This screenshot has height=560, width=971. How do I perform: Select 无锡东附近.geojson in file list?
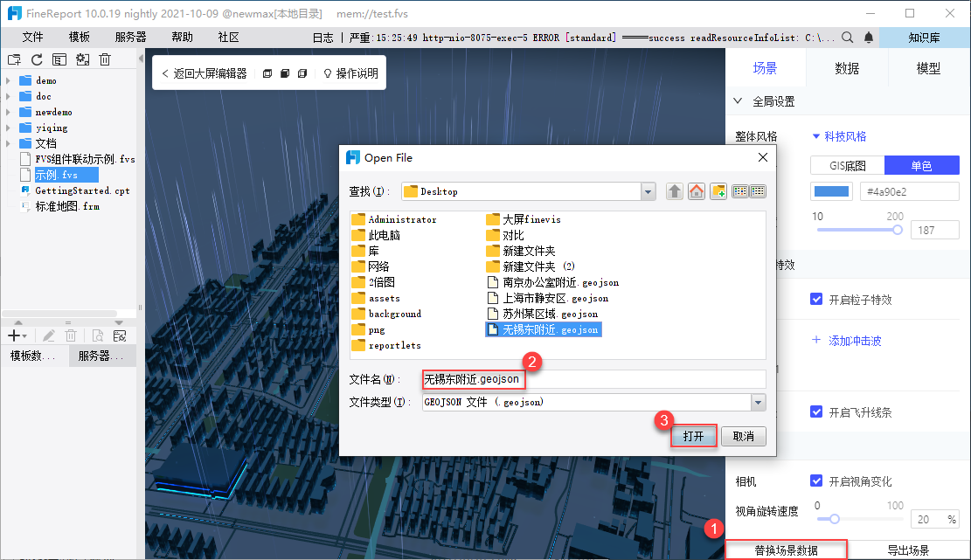click(x=543, y=330)
